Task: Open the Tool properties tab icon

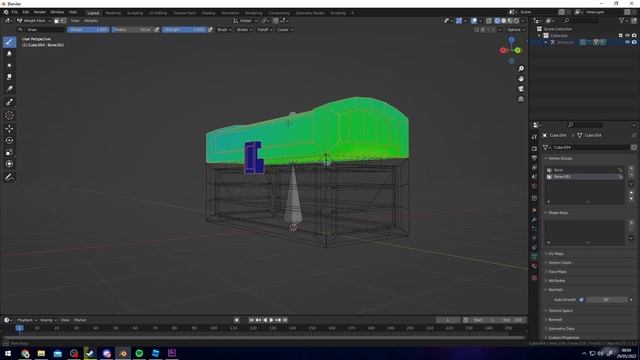Action: [534, 137]
